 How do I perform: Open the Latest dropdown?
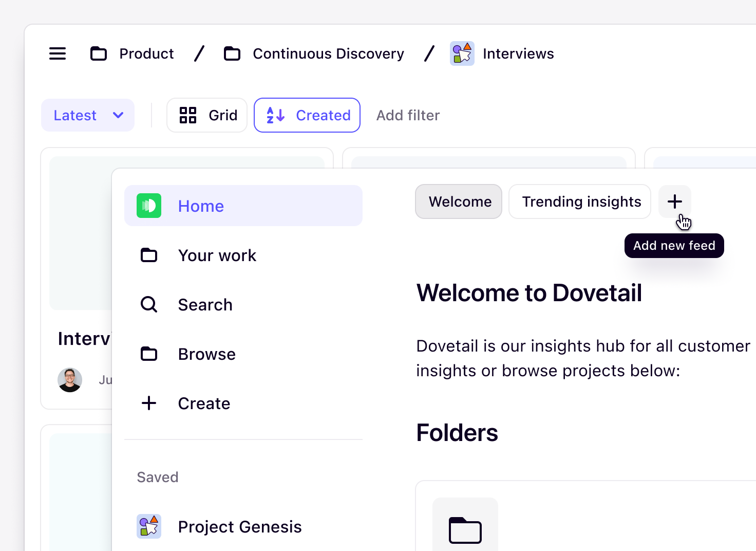[x=87, y=115]
